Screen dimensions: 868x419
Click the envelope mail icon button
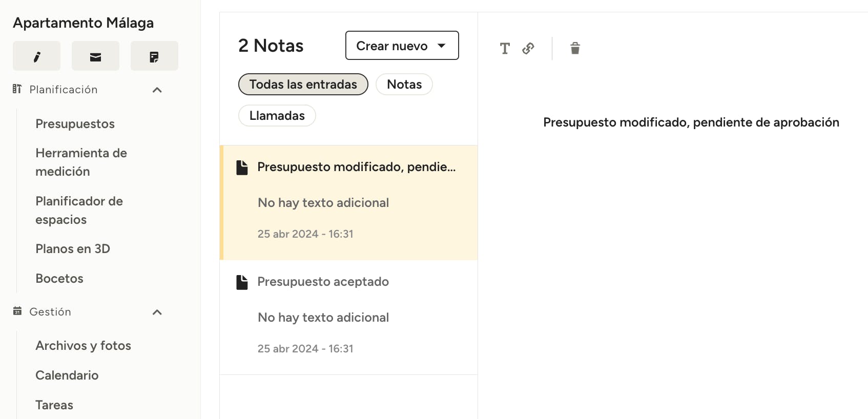coord(95,56)
